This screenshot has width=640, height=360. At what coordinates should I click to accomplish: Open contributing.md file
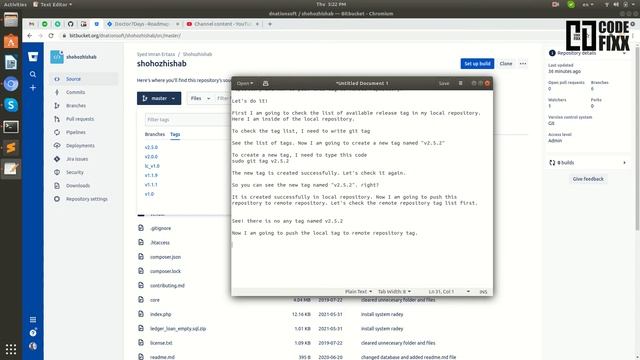click(x=167, y=285)
